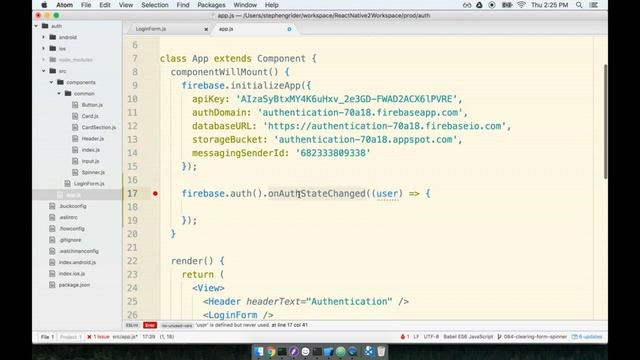The width and height of the screenshot is (640, 360).
Task: Jump to 'at line 17 col 41' link
Action: [x=289, y=325]
